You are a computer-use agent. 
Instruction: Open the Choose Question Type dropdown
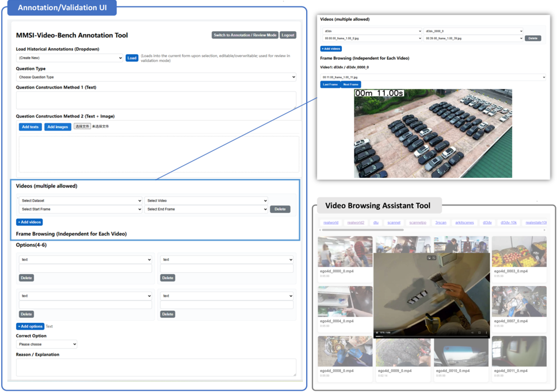(x=156, y=77)
